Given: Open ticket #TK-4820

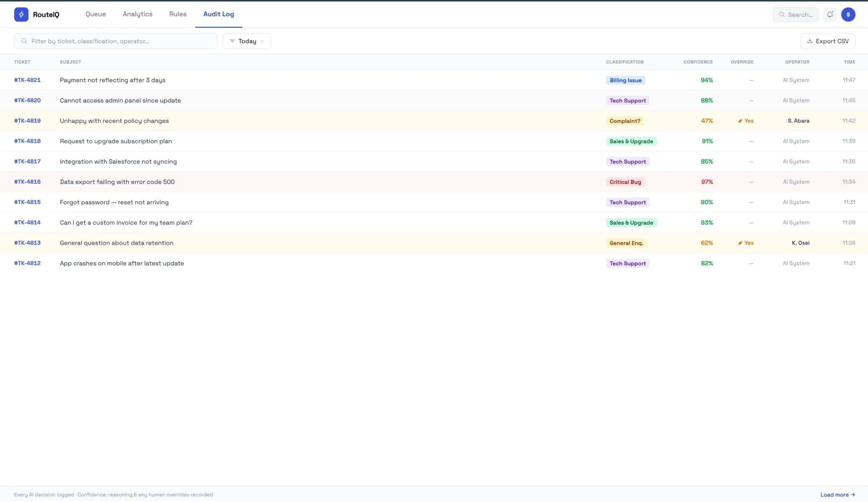Looking at the screenshot, I should (27, 100).
